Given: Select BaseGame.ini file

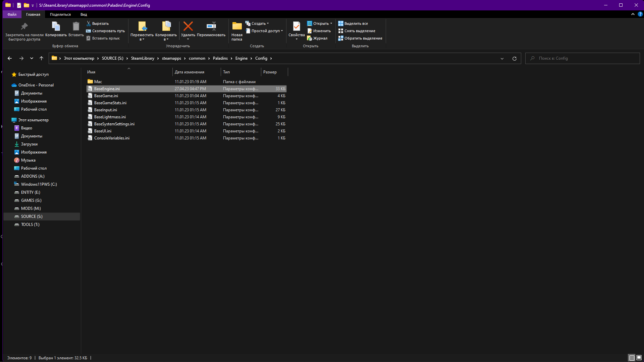Looking at the screenshot, I should [x=186, y=96].
